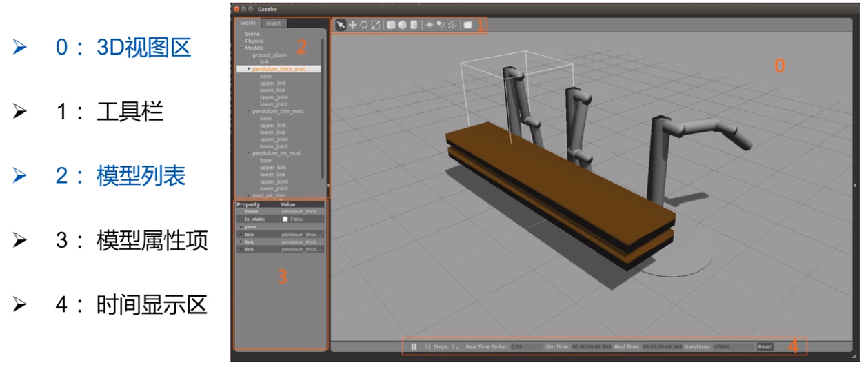This screenshot has height=374, width=868.
Task: Select base under pendulum_thin_mud
Action: (265, 119)
